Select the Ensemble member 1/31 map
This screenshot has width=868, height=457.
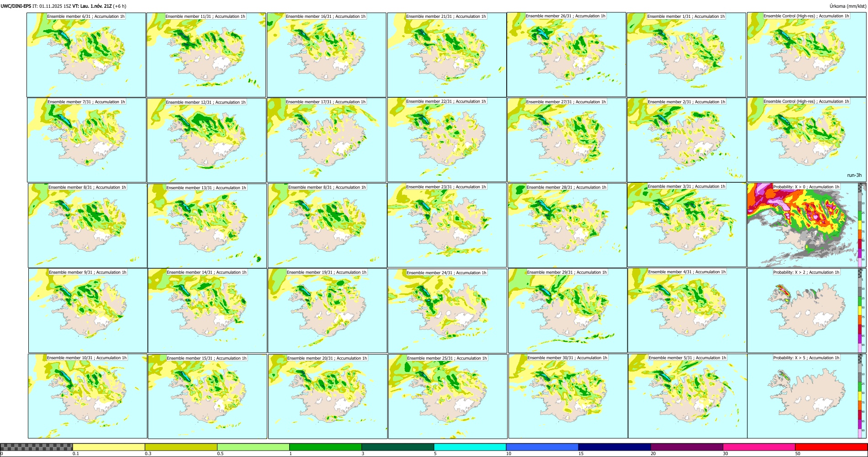pyautogui.click(x=687, y=55)
